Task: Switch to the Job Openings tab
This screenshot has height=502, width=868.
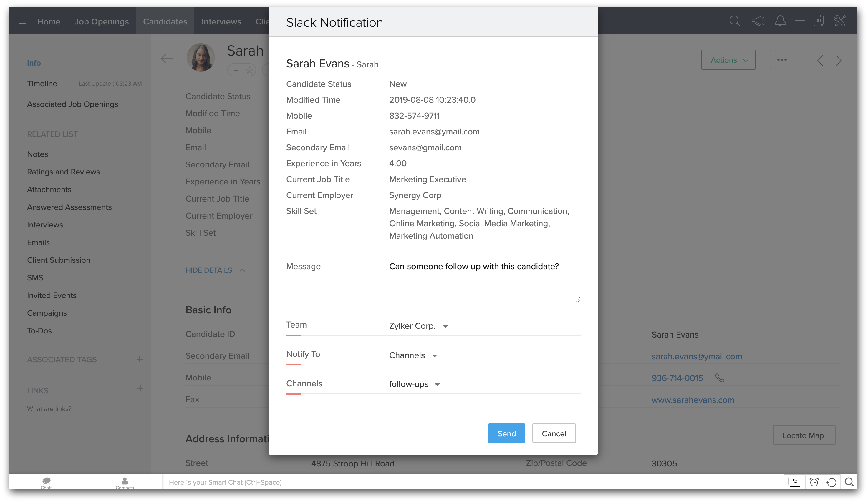Action: point(102,21)
